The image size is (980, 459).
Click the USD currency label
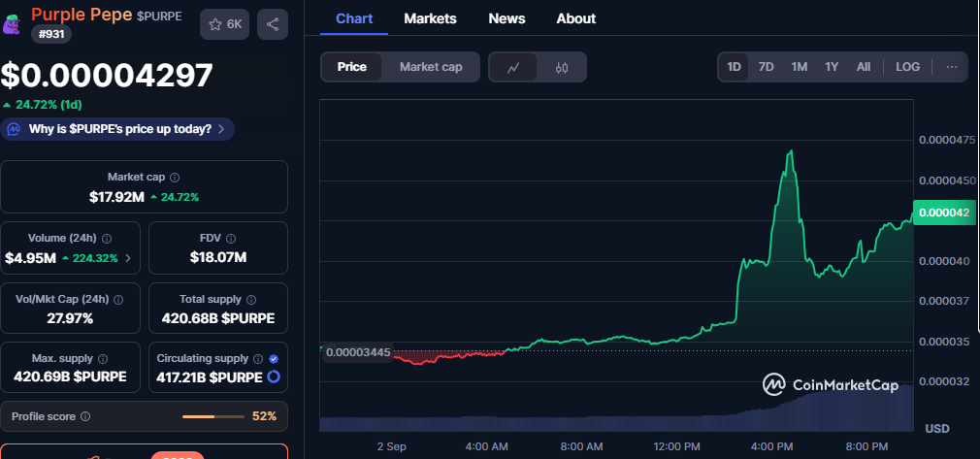point(937,428)
